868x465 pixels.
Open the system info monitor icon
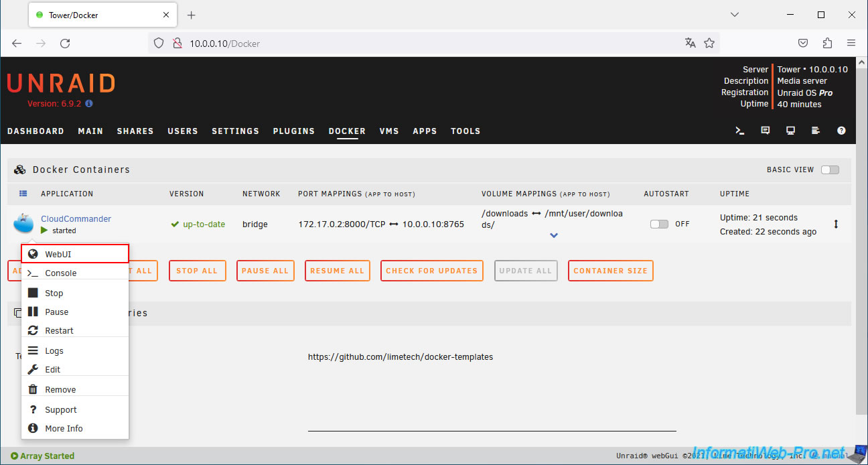[x=791, y=131]
